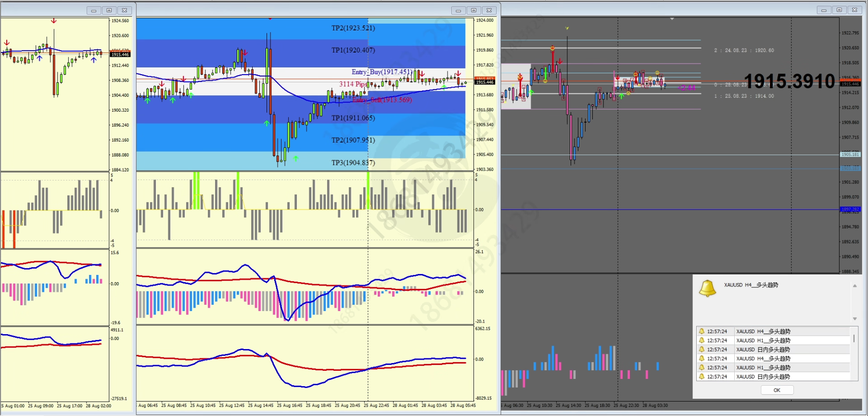Restore the middle TP levels chart window
The image size is (868, 416).
click(x=474, y=10)
